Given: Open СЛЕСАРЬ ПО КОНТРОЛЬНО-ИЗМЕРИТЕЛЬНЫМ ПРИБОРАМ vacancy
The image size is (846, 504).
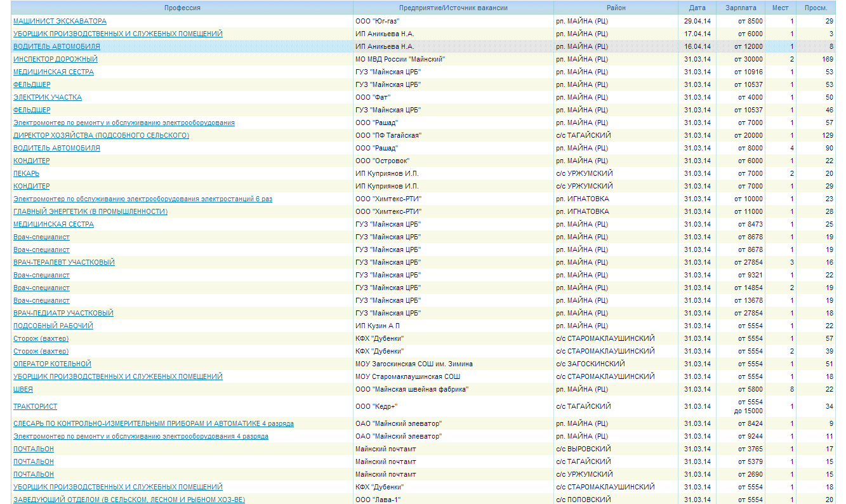Looking at the screenshot, I should 154,423.
